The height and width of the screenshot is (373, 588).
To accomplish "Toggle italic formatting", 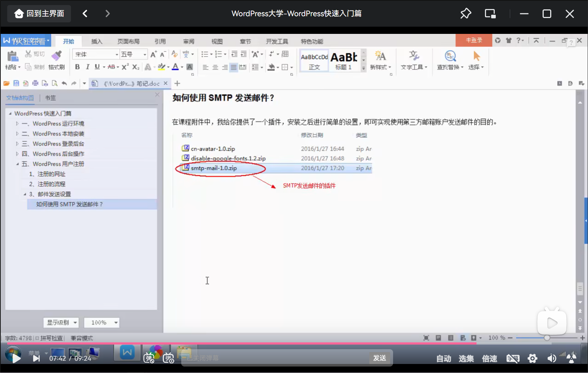I will coord(87,67).
